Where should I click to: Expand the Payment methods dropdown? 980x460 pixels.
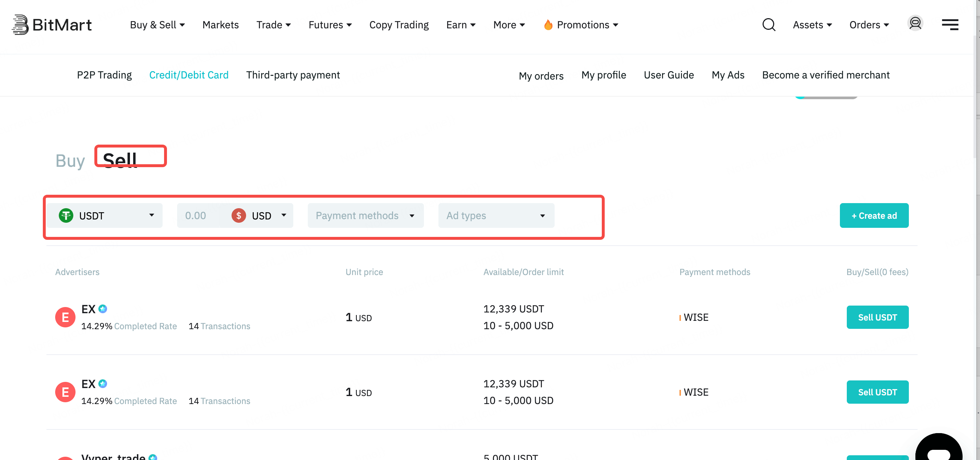366,215
